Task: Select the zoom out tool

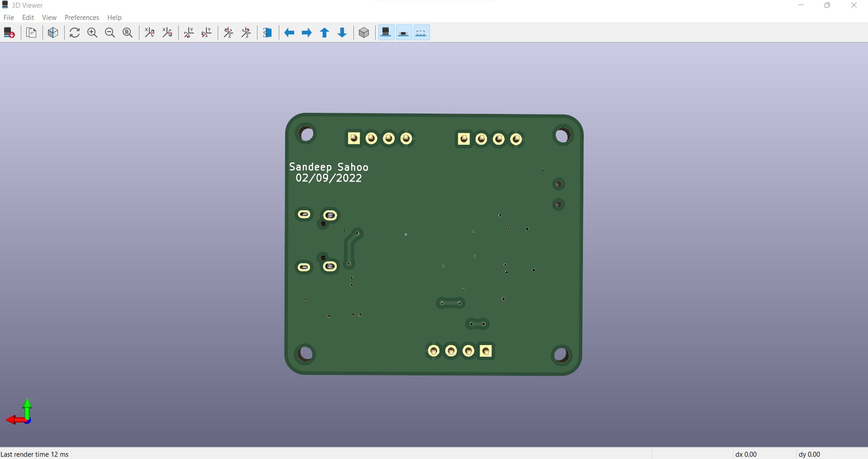Action: [110, 33]
